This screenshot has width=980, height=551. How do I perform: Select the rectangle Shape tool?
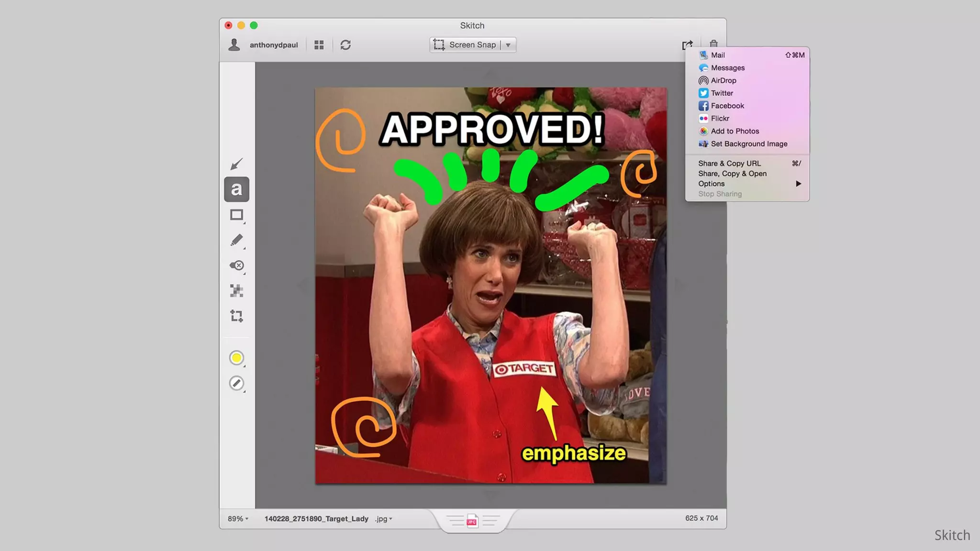coord(236,215)
